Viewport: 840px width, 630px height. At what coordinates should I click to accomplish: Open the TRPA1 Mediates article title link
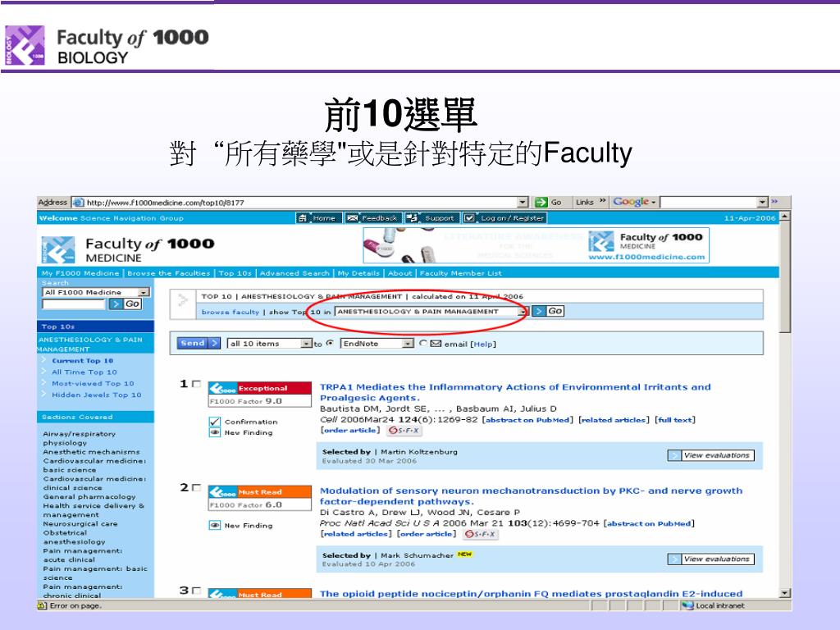coord(515,392)
